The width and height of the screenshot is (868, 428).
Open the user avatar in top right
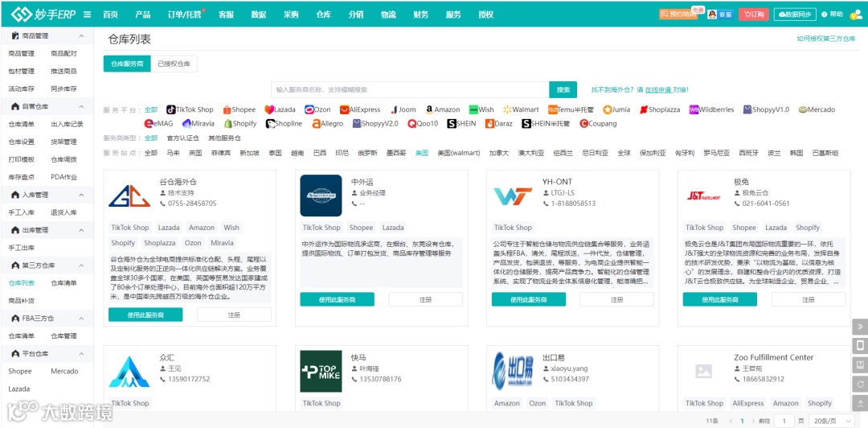(857, 14)
